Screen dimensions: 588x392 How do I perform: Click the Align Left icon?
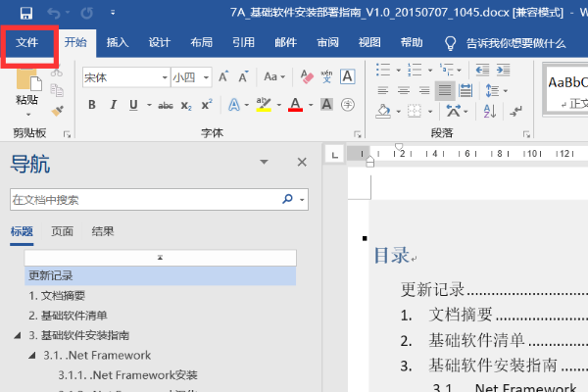pyautogui.click(x=383, y=90)
